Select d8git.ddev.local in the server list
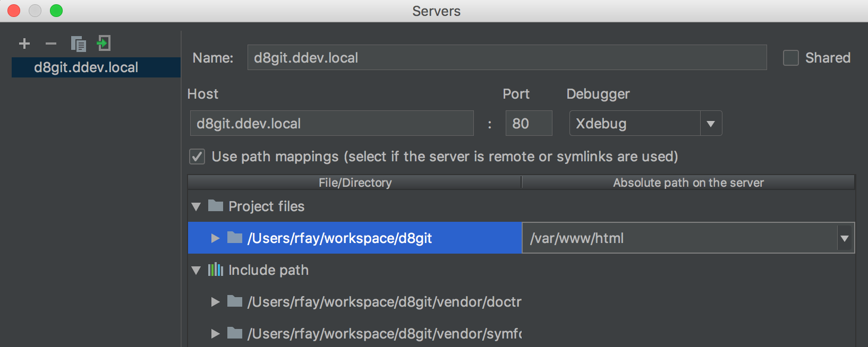This screenshot has height=347, width=868. point(86,67)
